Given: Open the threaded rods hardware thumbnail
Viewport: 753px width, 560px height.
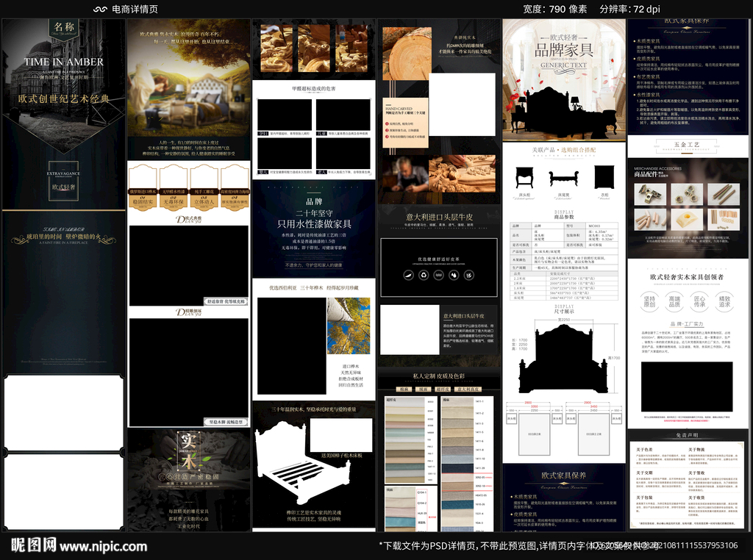Looking at the screenshot, I should [725, 194].
